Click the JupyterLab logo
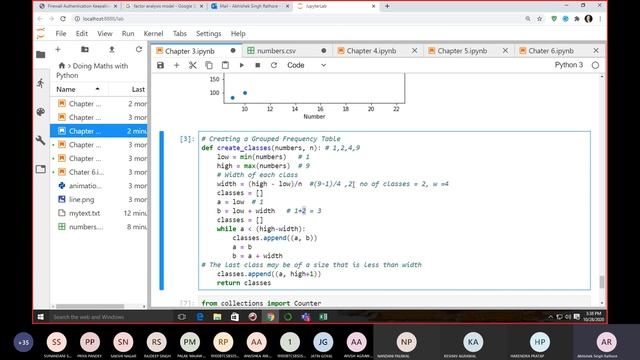Image resolution: width=640 pixels, height=360 pixels. 41,33
